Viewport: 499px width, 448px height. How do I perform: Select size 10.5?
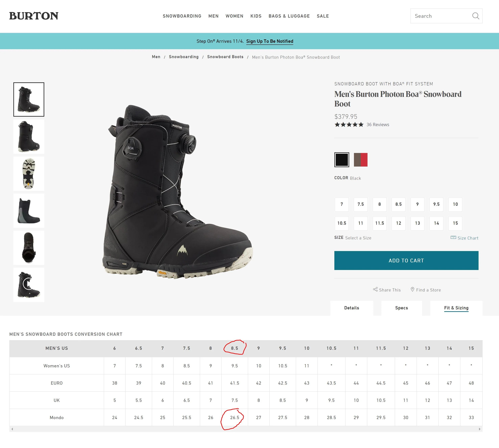coord(342,223)
